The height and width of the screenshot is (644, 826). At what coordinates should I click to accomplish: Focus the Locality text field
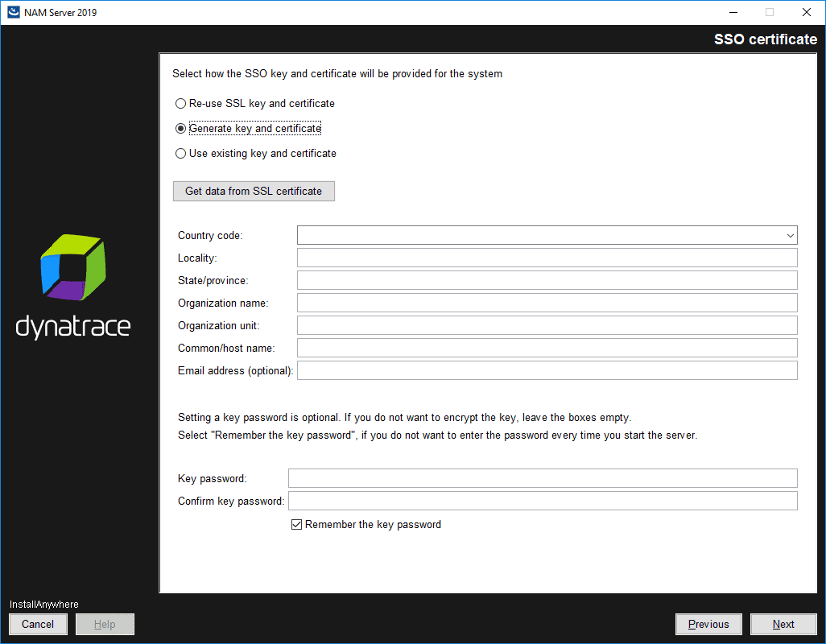click(x=547, y=258)
